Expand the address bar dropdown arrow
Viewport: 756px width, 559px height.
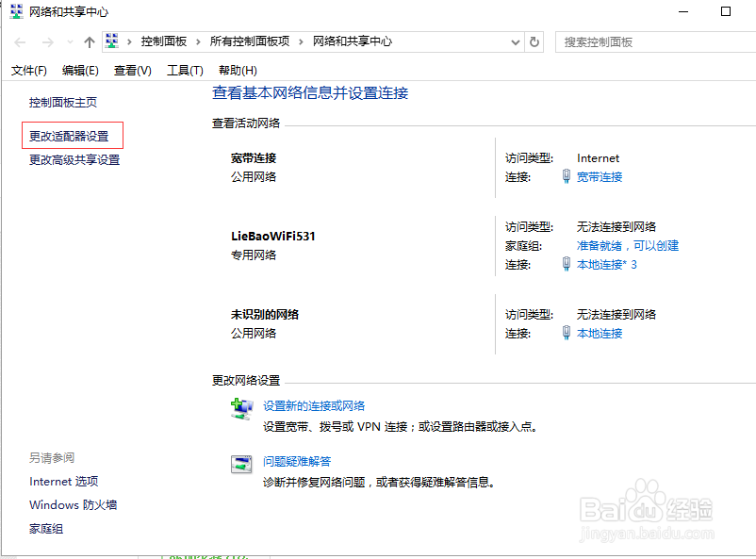(515, 41)
